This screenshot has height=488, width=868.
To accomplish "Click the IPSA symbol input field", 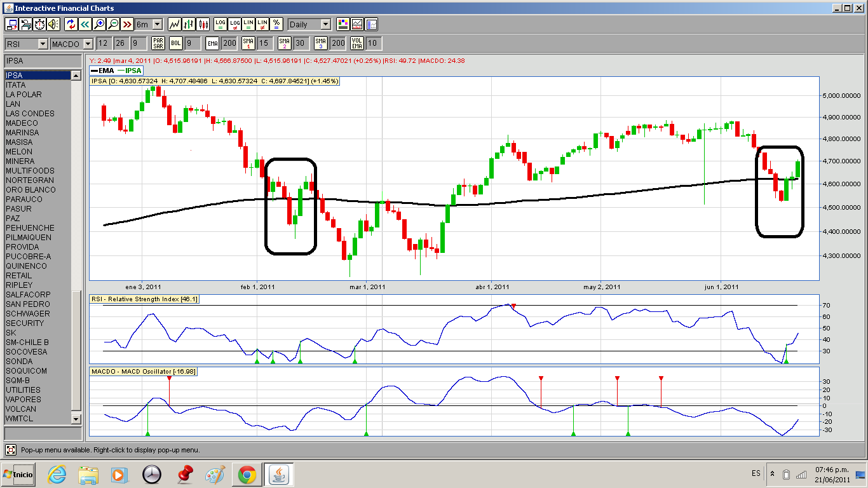I will [x=43, y=61].
